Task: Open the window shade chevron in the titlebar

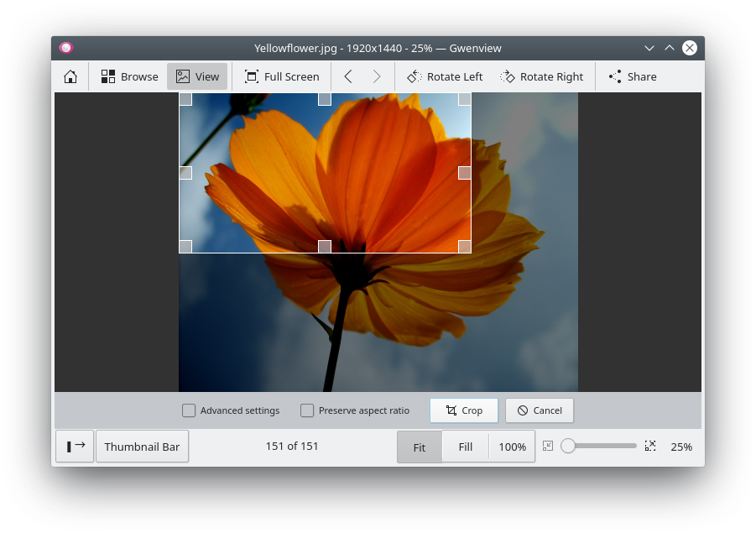Action: [x=649, y=48]
